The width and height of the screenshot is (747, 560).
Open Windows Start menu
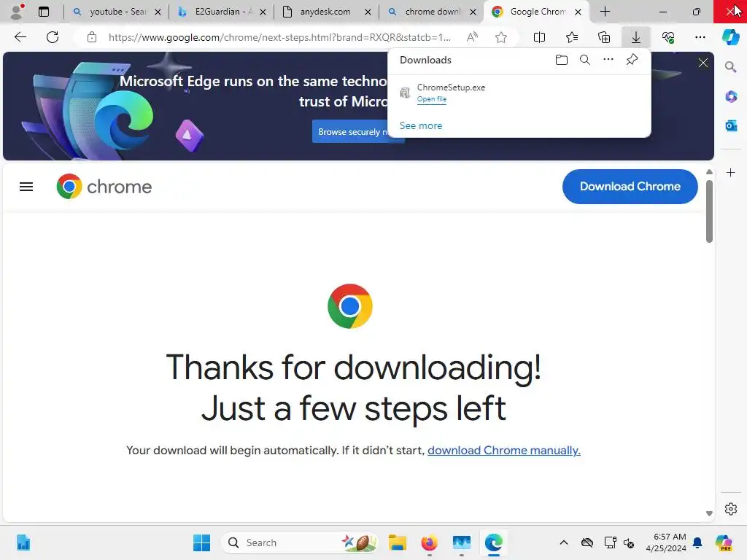pyautogui.click(x=201, y=542)
